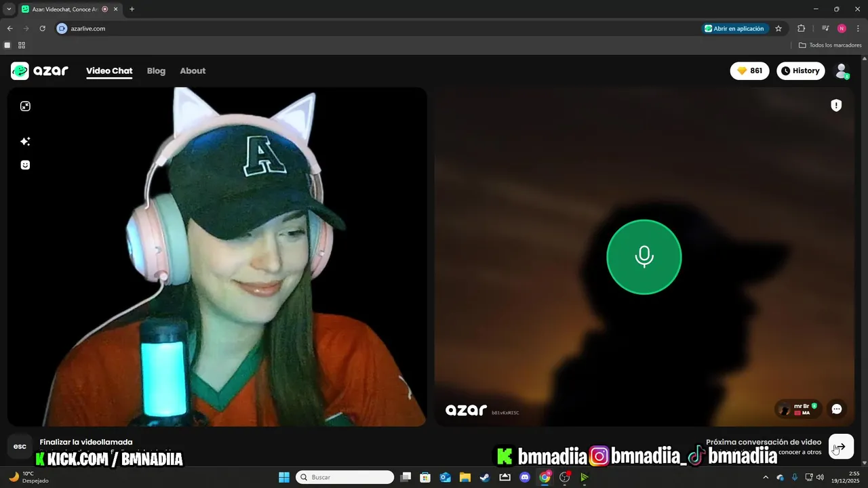The height and width of the screenshot is (488, 868).
Task: Open Todos los marcadores folder
Action: 830,45
